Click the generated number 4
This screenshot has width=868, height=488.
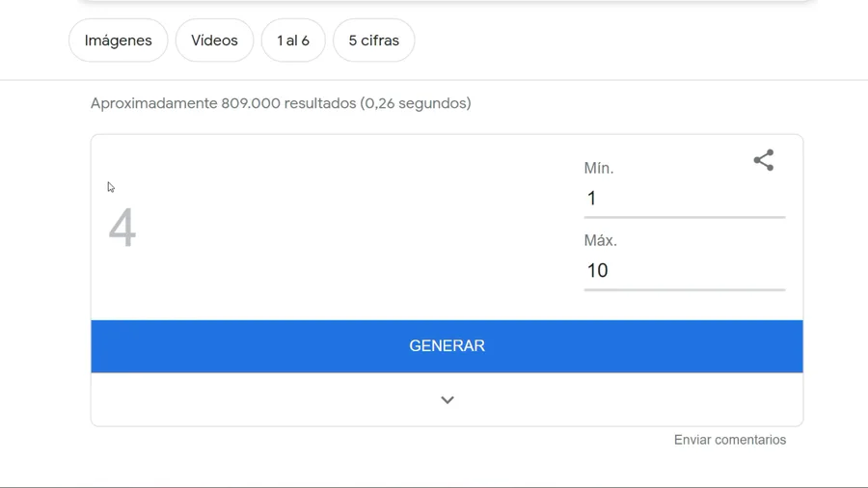point(122,228)
